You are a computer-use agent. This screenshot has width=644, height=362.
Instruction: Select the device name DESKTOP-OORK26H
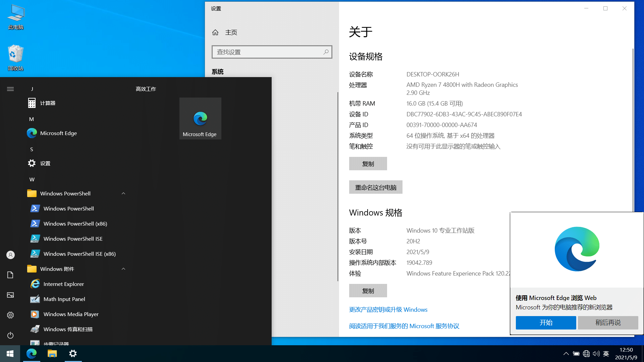click(433, 74)
